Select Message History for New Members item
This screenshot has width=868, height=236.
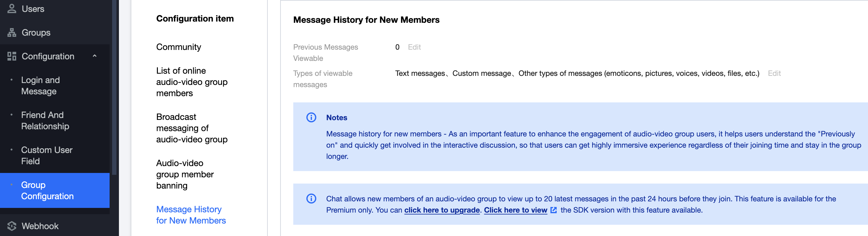[191, 215]
